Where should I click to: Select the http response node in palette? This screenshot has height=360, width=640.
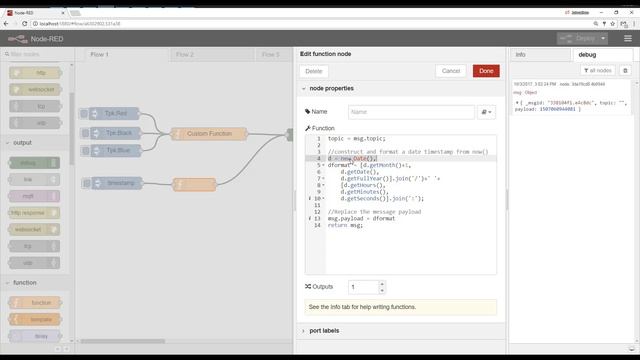(34, 213)
